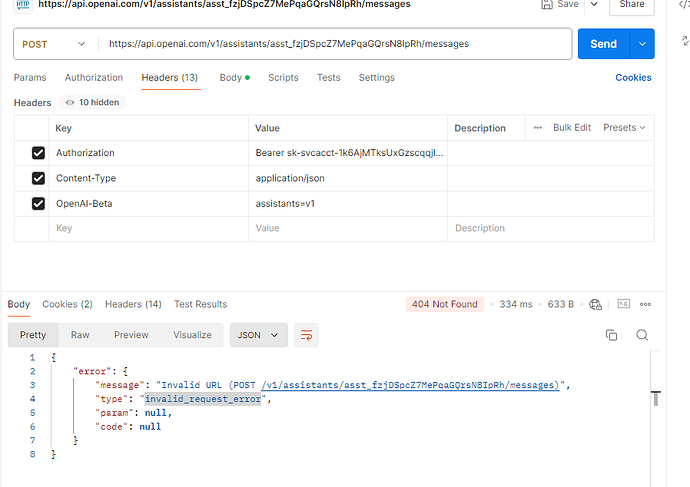Open the Send options dropdown arrow

[642, 44]
